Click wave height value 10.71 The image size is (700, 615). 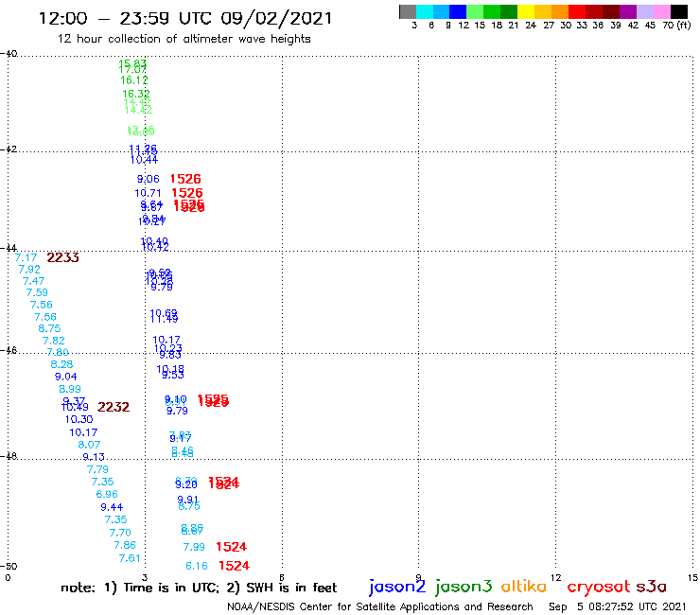148,193
